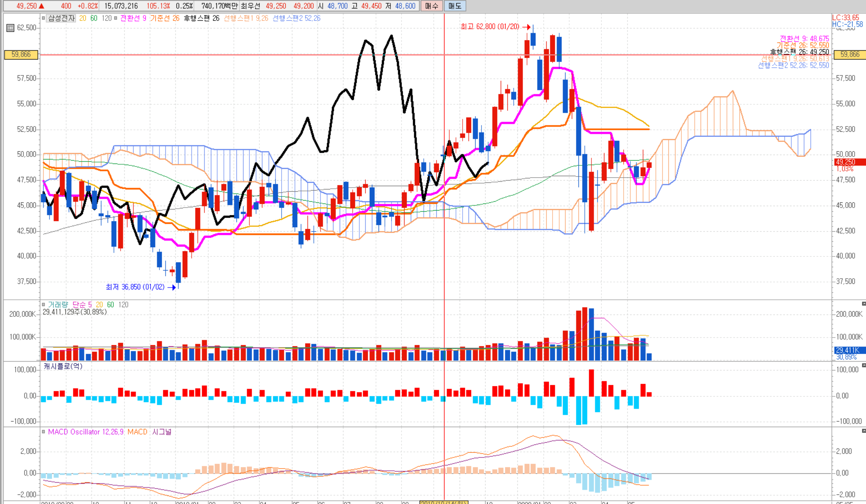Click the 60 moving average legend in price chart

[94, 18]
